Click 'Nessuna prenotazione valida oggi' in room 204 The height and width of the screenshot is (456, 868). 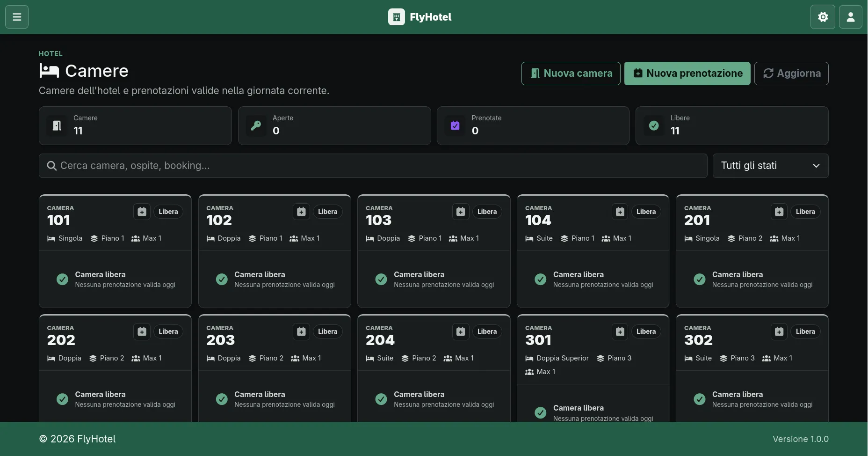(x=444, y=405)
